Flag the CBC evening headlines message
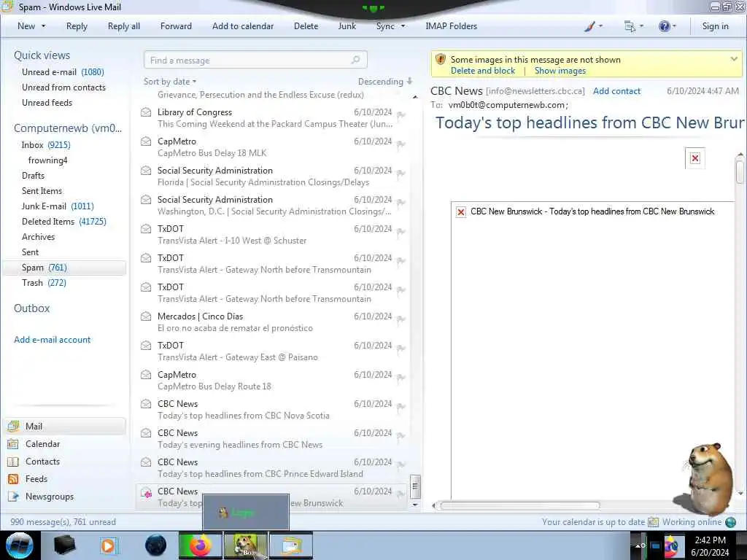Image resolution: width=747 pixels, height=560 pixels. [x=401, y=436]
